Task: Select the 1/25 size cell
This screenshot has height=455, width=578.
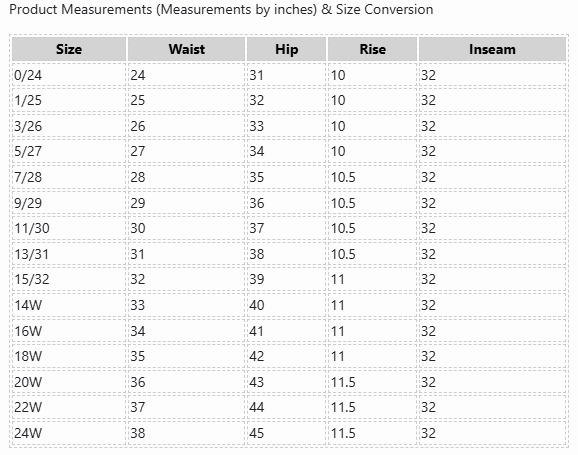Action: coord(69,100)
